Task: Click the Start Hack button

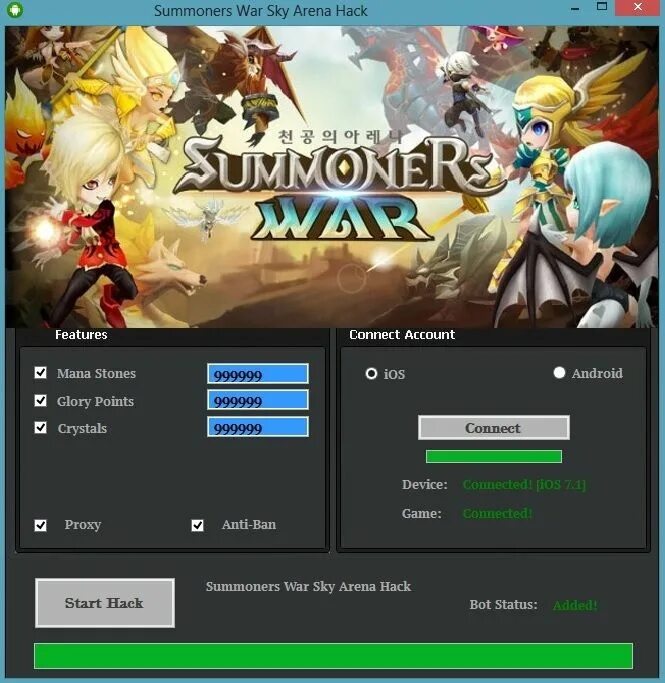Action: (x=105, y=603)
